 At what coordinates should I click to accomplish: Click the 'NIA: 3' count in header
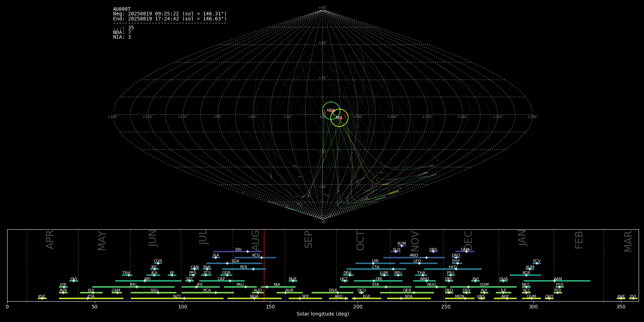tap(122, 37)
